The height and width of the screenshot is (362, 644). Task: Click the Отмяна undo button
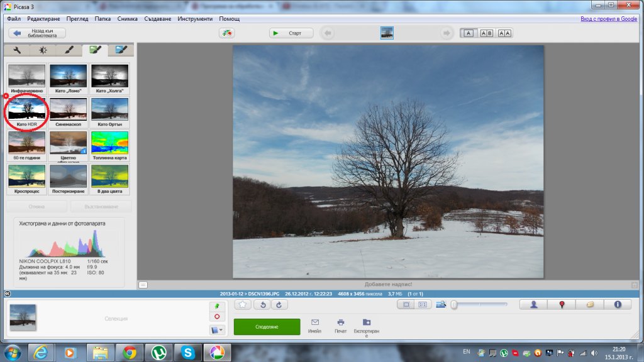[x=36, y=206]
